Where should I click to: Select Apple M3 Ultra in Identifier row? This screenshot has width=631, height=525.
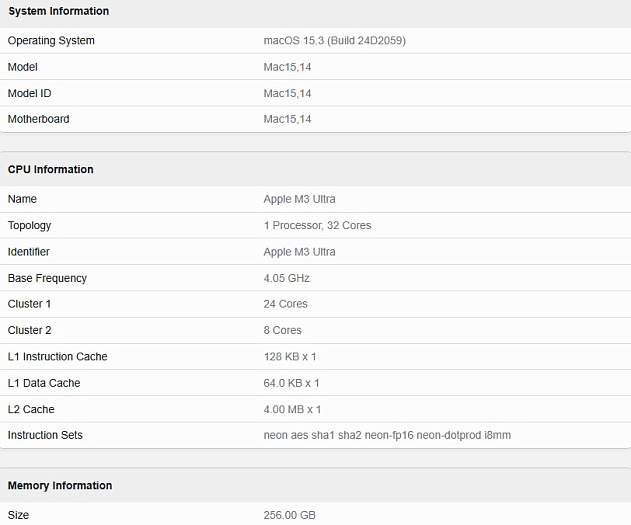(x=299, y=252)
